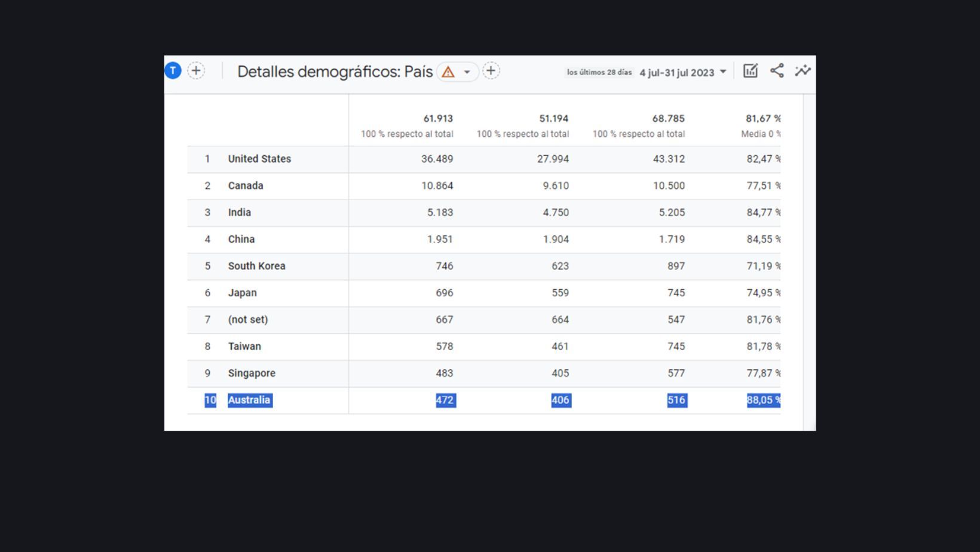
Task: Click the highlighted Australia row
Action: pyautogui.click(x=249, y=400)
